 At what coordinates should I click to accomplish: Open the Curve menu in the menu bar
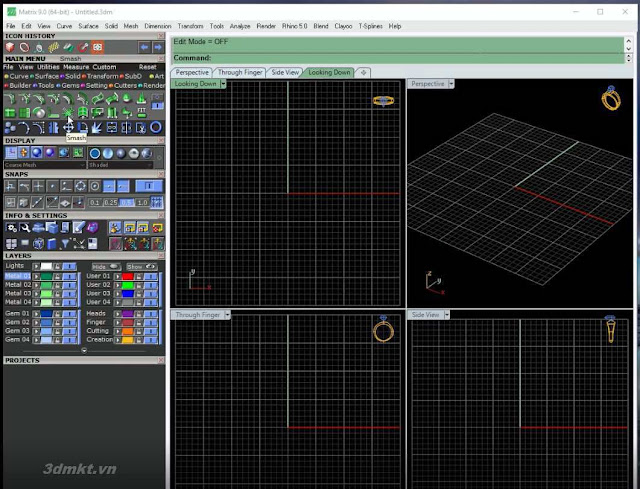(64, 26)
